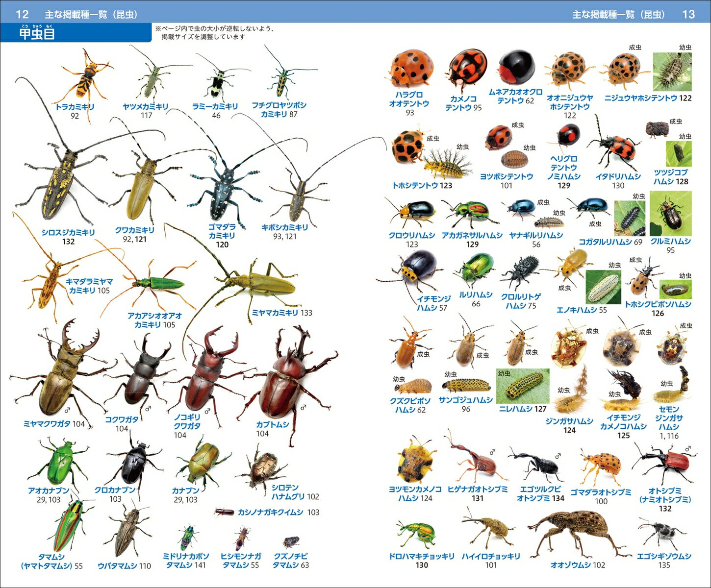Select the bright green アオカナブン beetle
The image size is (711, 588).
coord(59,463)
